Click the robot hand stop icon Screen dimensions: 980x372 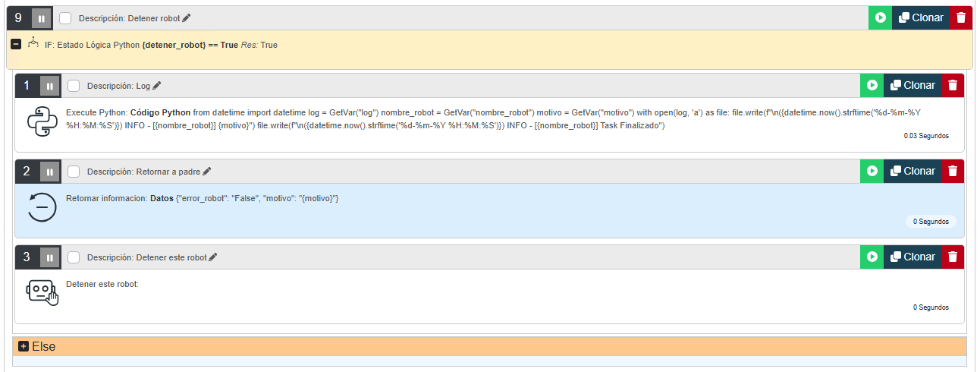click(42, 292)
